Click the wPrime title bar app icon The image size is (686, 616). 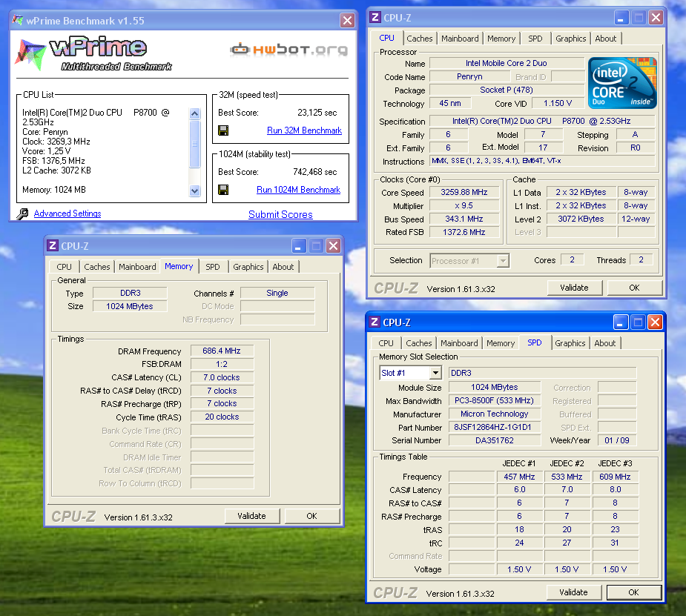[x=18, y=20]
